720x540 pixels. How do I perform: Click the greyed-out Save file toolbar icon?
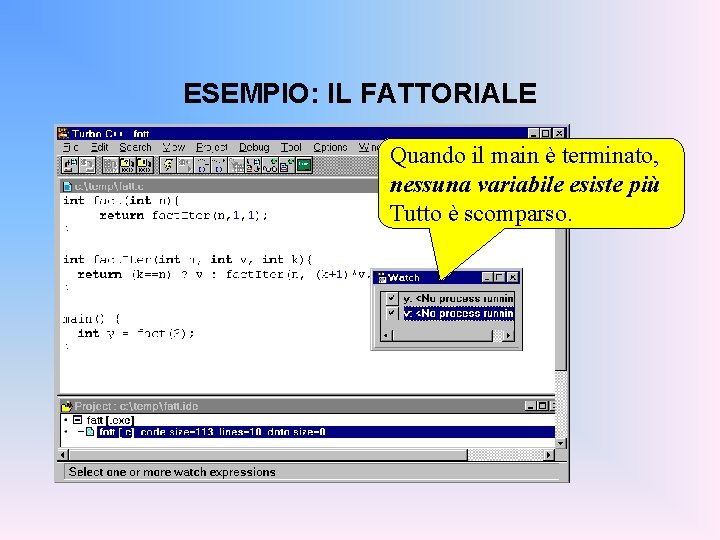coord(87,165)
